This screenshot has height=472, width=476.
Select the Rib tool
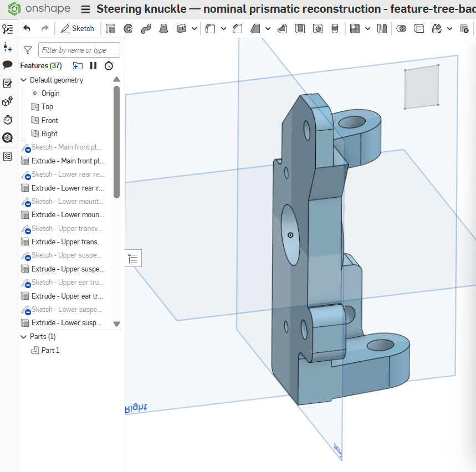282,29
